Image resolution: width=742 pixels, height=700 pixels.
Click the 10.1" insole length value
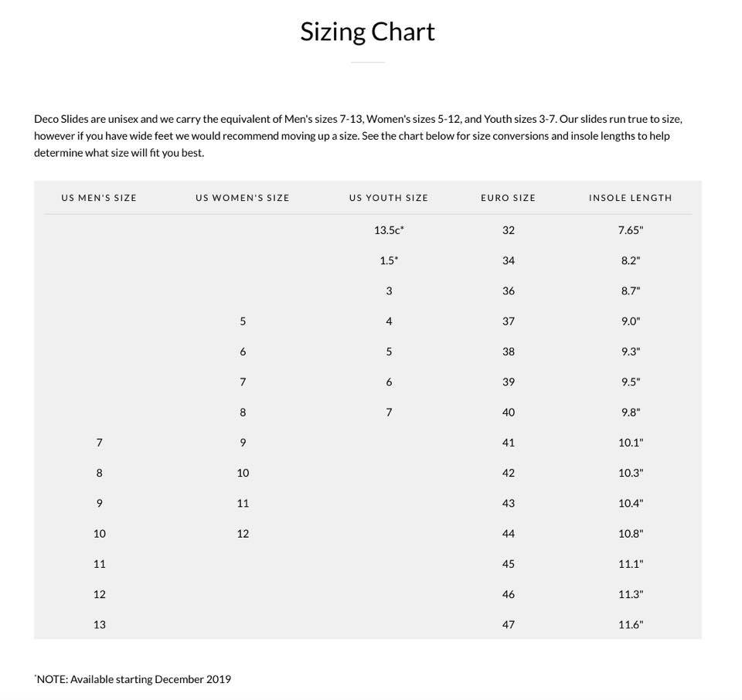pos(631,443)
